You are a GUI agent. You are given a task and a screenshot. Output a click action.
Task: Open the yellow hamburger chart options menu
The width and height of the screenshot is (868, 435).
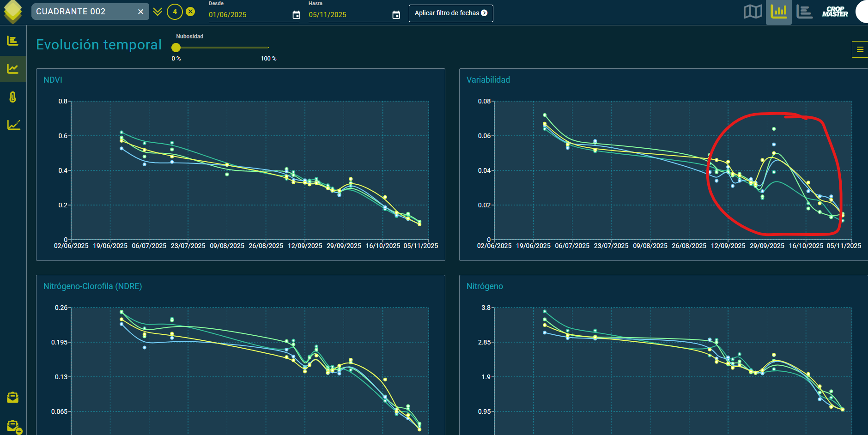tap(860, 49)
